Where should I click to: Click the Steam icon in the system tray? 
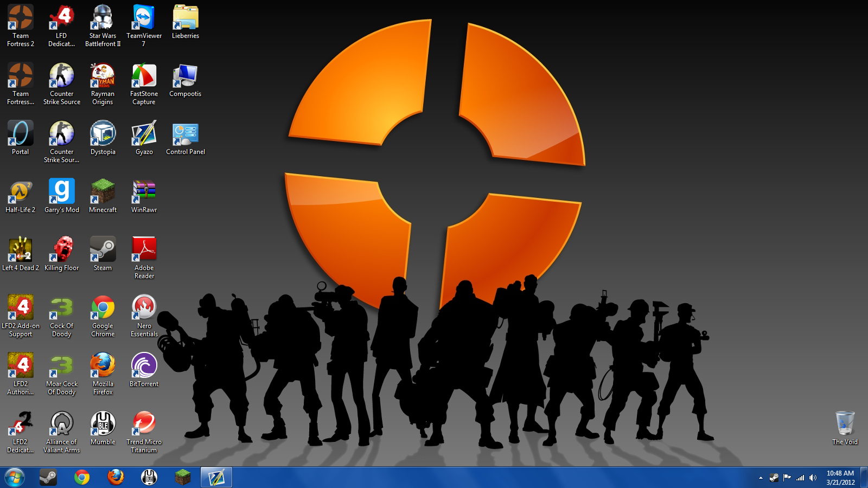[x=774, y=478]
